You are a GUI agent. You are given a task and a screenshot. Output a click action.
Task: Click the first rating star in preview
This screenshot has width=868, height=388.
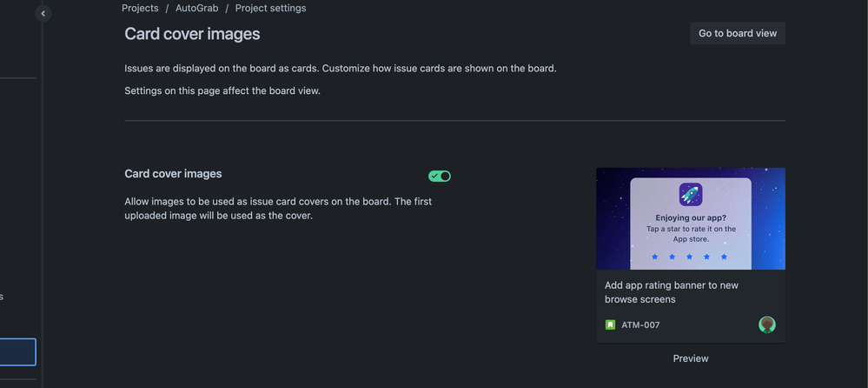pyautogui.click(x=655, y=257)
